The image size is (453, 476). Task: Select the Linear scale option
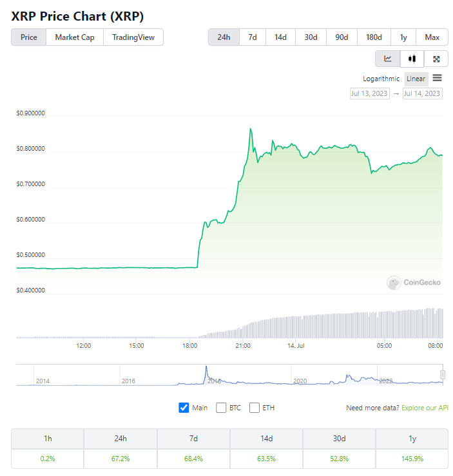[x=416, y=79]
